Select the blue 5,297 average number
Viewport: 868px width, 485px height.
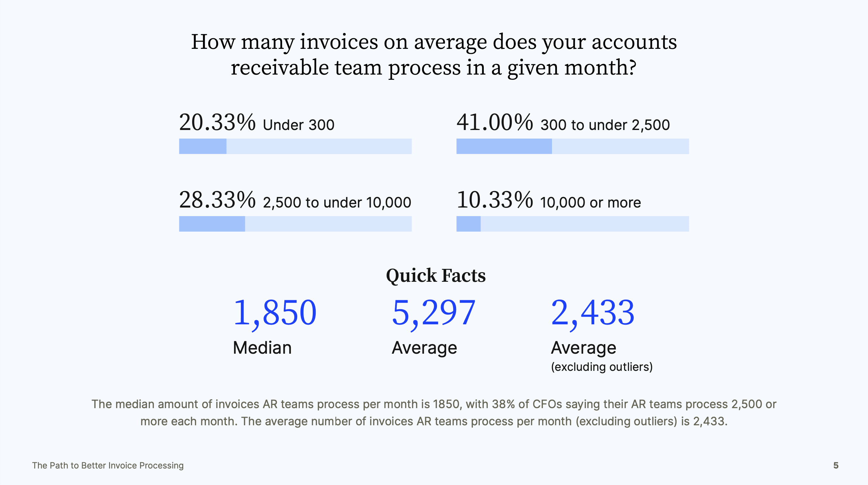(x=434, y=313)
